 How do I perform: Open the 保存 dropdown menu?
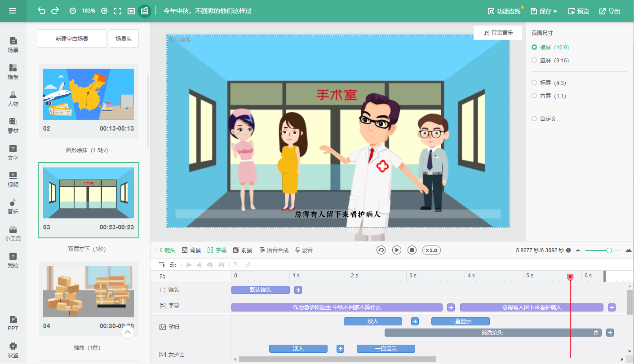(544, 11)
